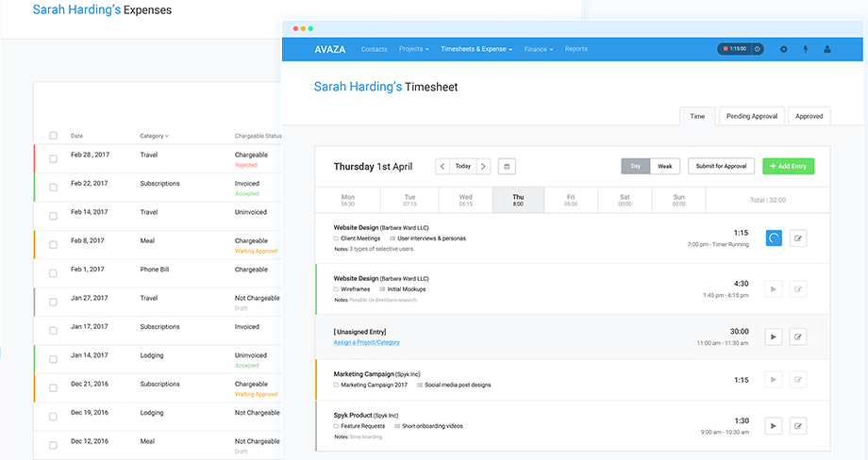868x460 pixels.
Task: Switch to the Time tab
Action: click(697, 116)
